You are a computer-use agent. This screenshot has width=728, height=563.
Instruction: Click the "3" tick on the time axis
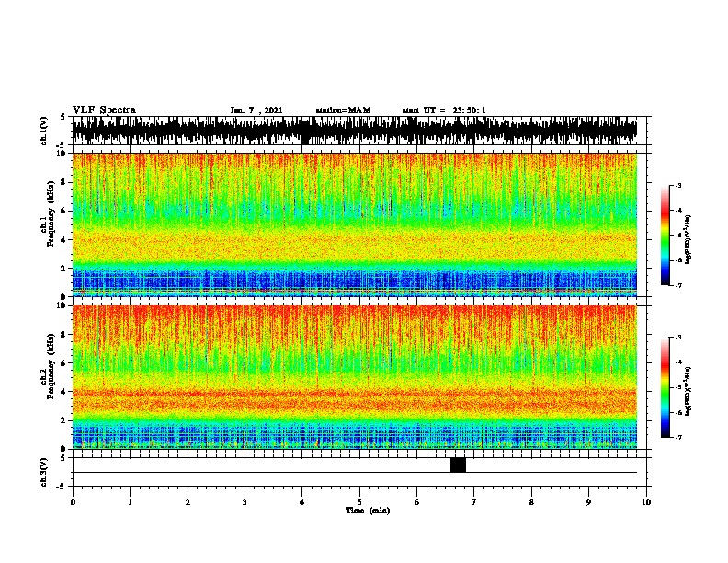click(245, 502)
